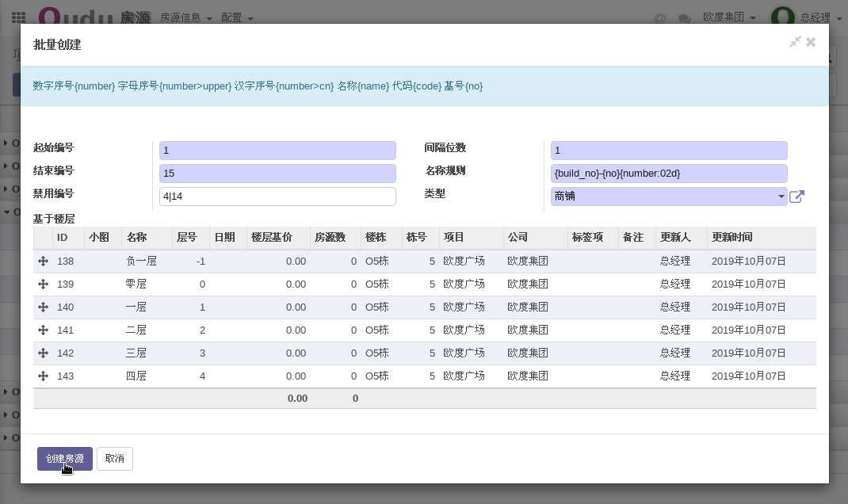The height and width of the screenshot is (504, 848).
Task: Minimize the 批量创建 dialog with compress icon
Action: click(795, 42)
